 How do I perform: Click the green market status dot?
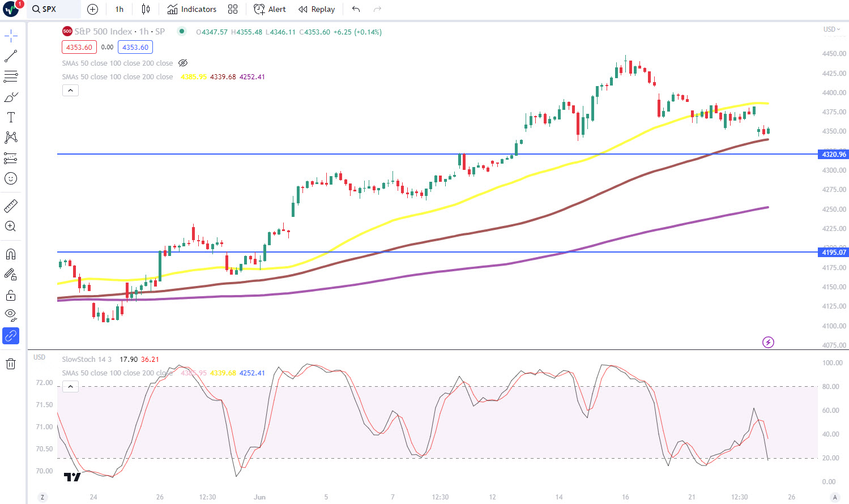[x=182, y=31]
